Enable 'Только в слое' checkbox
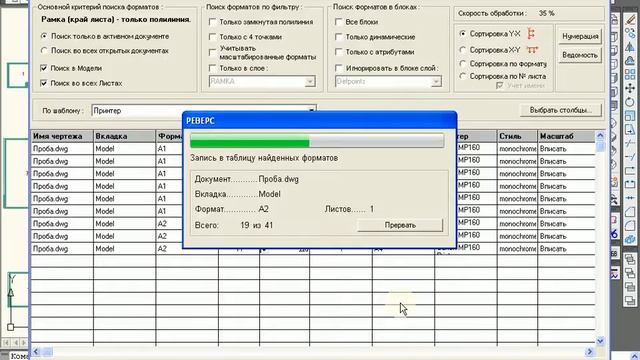 (212, 68)
